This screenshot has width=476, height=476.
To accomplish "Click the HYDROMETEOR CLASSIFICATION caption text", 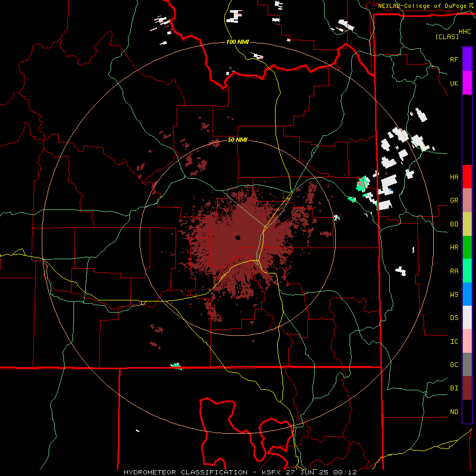I will pos(186,472).
